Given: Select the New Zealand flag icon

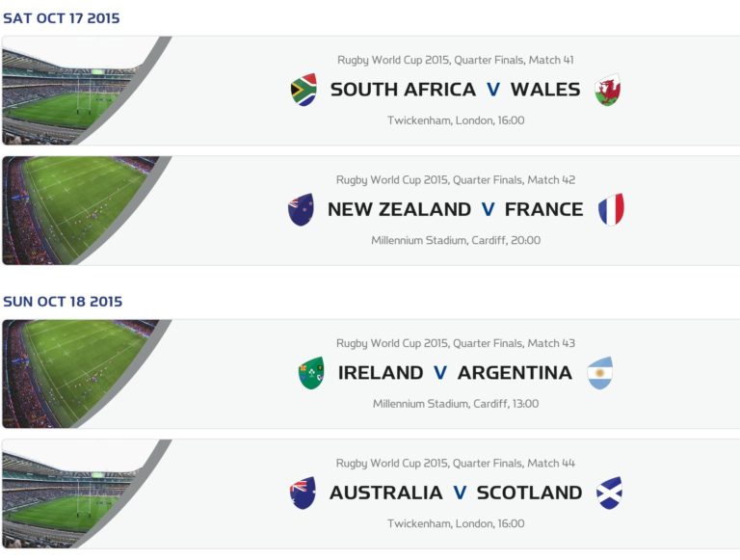Looking at the screenshot, I should [301, 210].
